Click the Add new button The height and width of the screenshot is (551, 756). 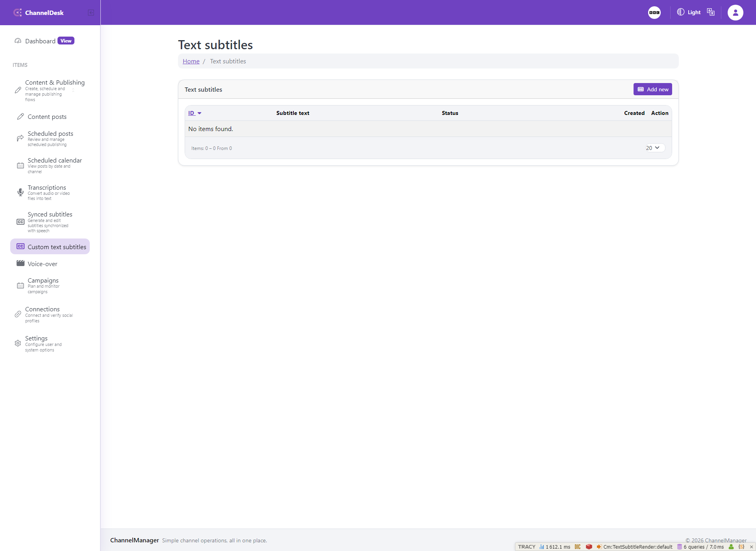pyautogui.click(x=652, y=89)
